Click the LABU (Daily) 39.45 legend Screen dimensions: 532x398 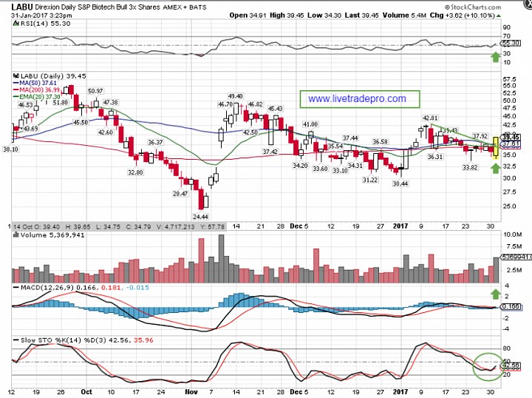[x=53, y=76]
